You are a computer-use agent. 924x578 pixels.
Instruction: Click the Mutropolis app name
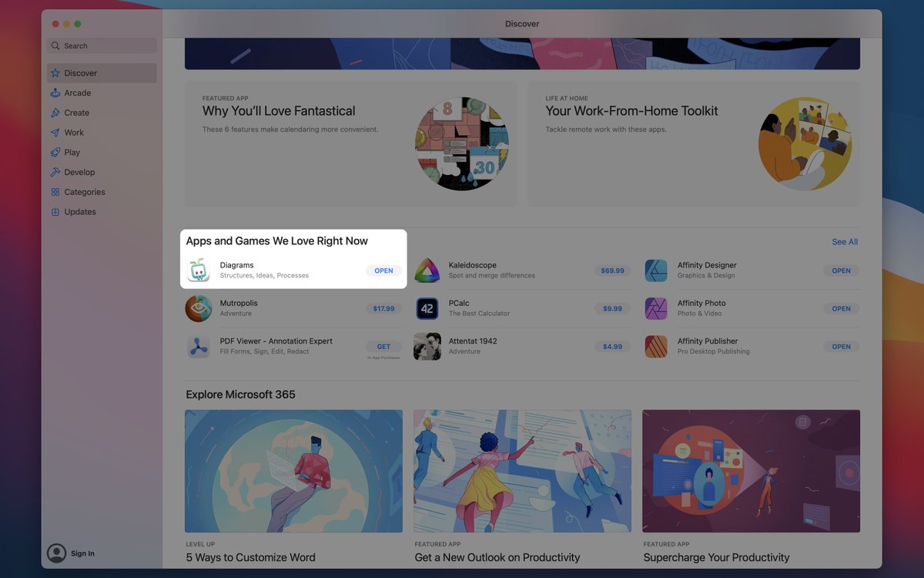click(239, 304)
